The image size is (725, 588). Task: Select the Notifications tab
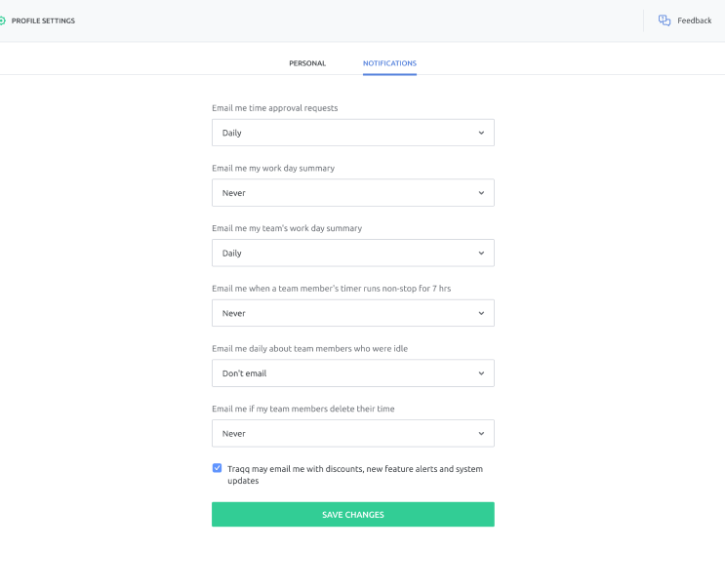389,63
